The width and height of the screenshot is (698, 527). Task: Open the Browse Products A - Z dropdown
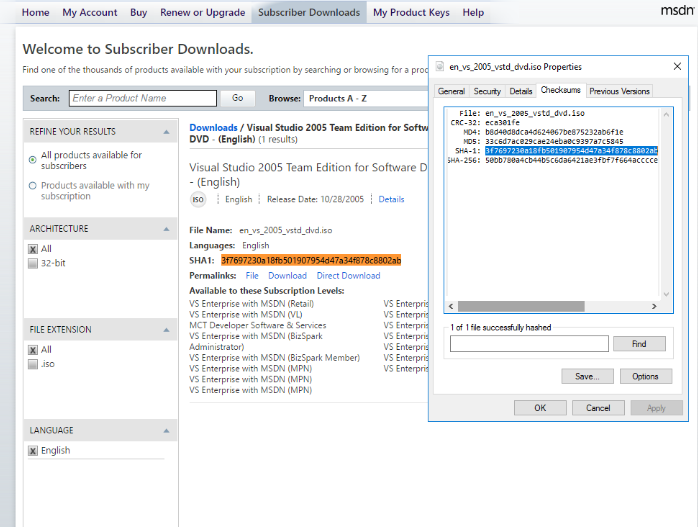pyautogui.click(x=366, y=98)
